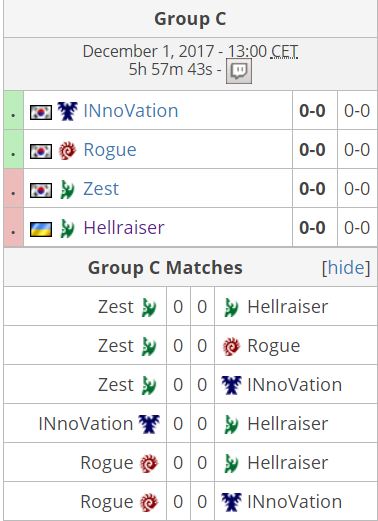
Task: Click INnoVation's Terran race icon in standings
Action: point(67,111)
